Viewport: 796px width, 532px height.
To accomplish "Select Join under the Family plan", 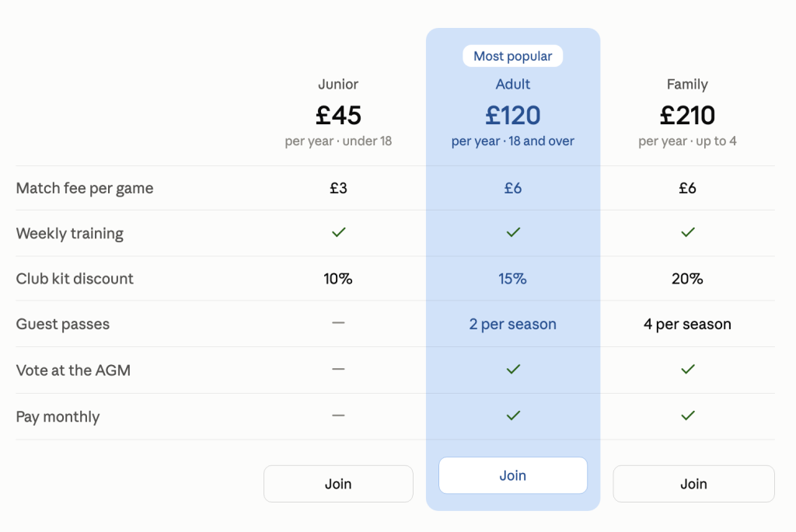I will click(x=693, y=484).
